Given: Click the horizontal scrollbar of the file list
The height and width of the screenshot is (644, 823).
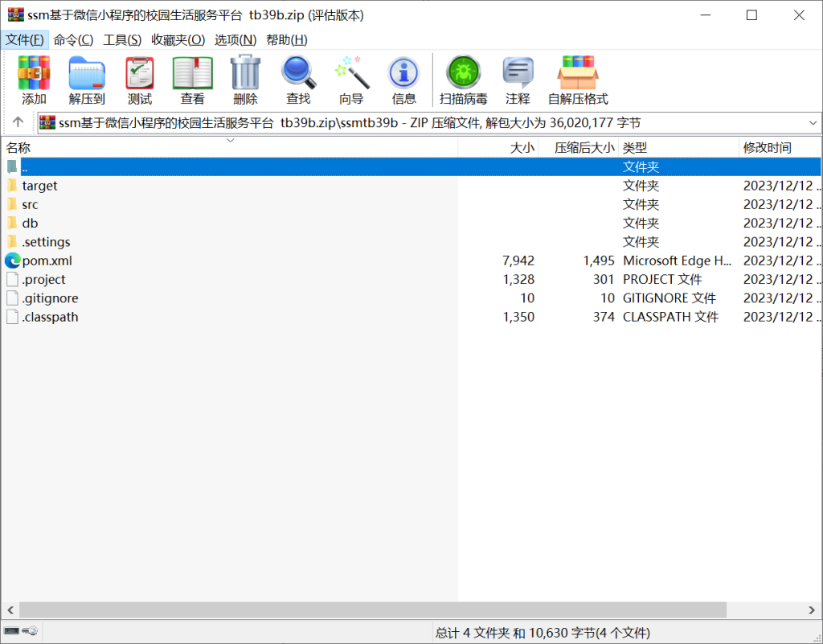Looking at the screenshot, I should point(370,610).
